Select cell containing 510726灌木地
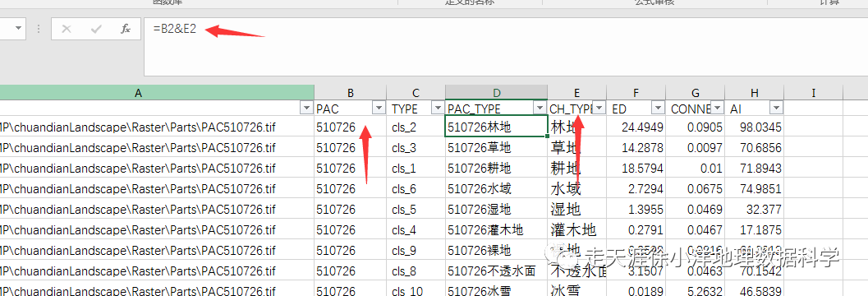This screenshot has width=868, height=296. [x=497, y=229]
